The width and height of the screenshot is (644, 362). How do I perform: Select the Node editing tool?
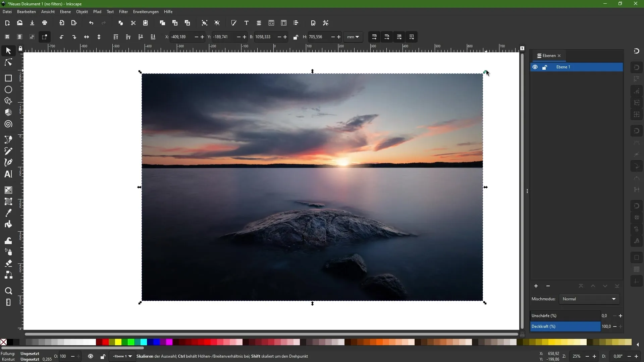click(x=8, y=63)
